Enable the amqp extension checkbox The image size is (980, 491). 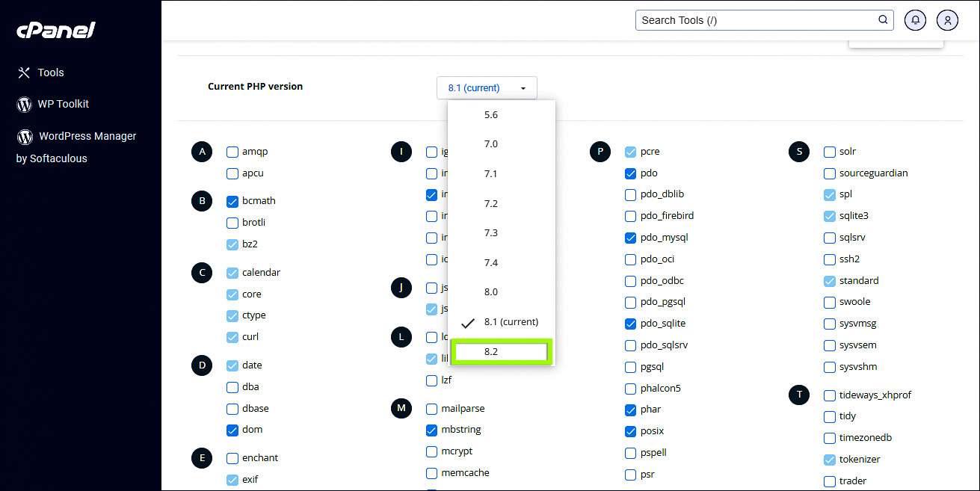tap(232, 152)
